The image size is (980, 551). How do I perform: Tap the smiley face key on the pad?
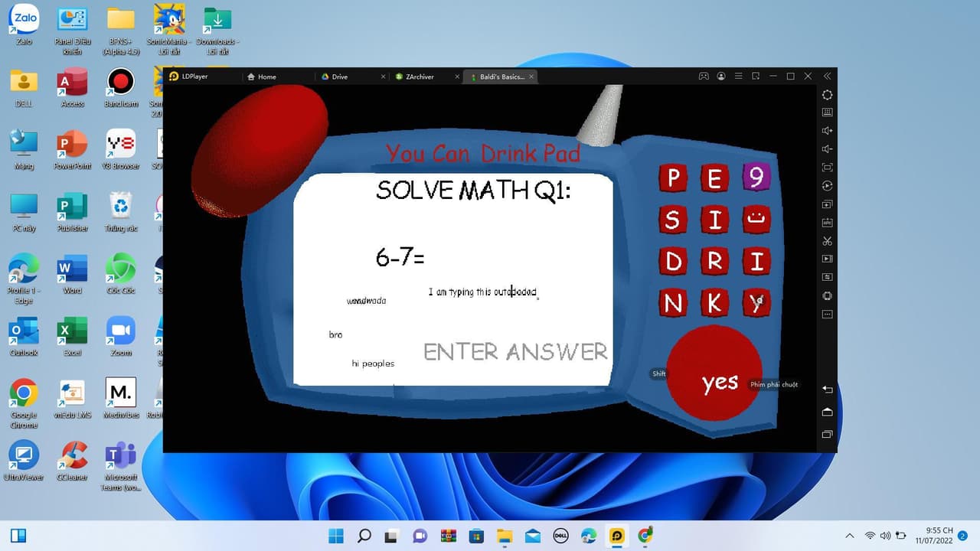[x=756, y=220]
